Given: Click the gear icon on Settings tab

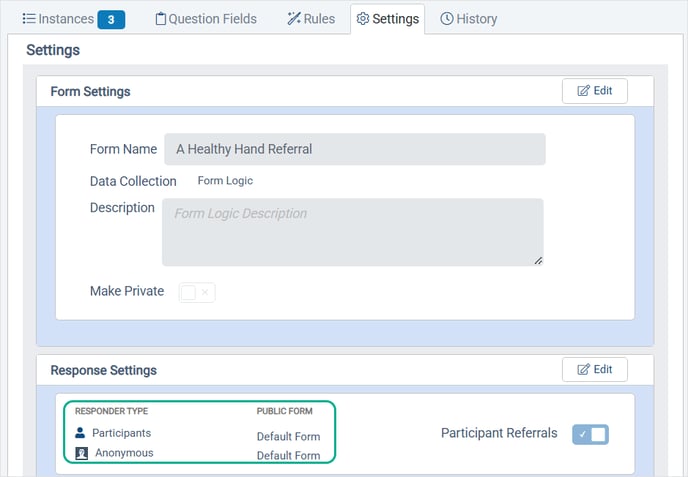Looking at the screenshot, I should 362,19.
